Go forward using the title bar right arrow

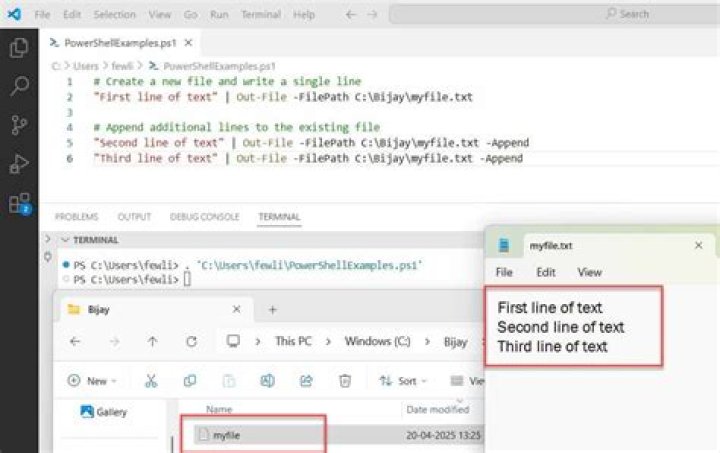(372, 15)
